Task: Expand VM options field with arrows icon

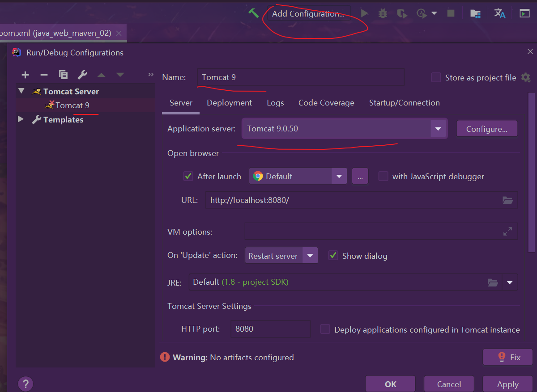Action: coord(507,232)
